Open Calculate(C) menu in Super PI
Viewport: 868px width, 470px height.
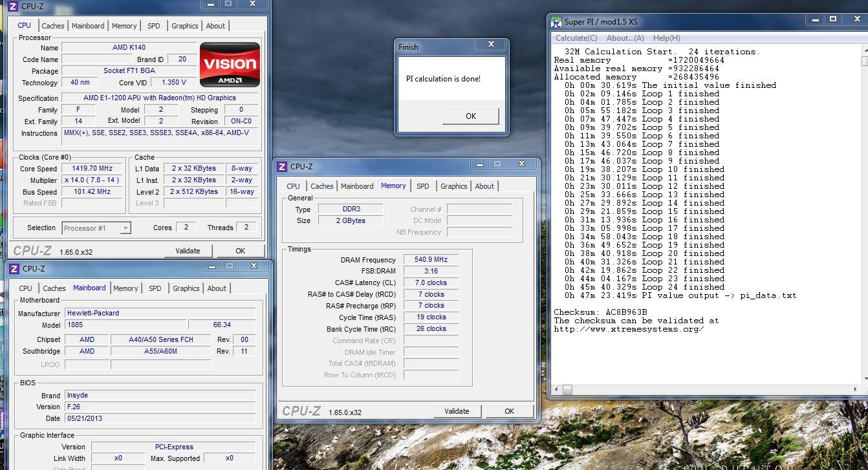click(x=576, y=38)
